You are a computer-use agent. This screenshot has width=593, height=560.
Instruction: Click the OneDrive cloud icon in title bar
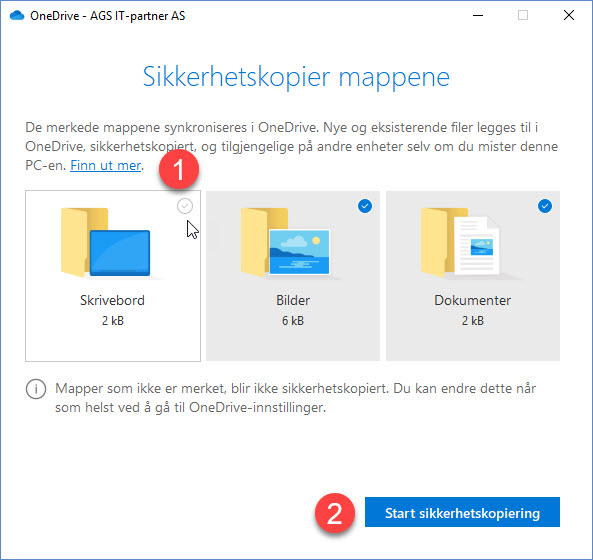pos(17,16)
